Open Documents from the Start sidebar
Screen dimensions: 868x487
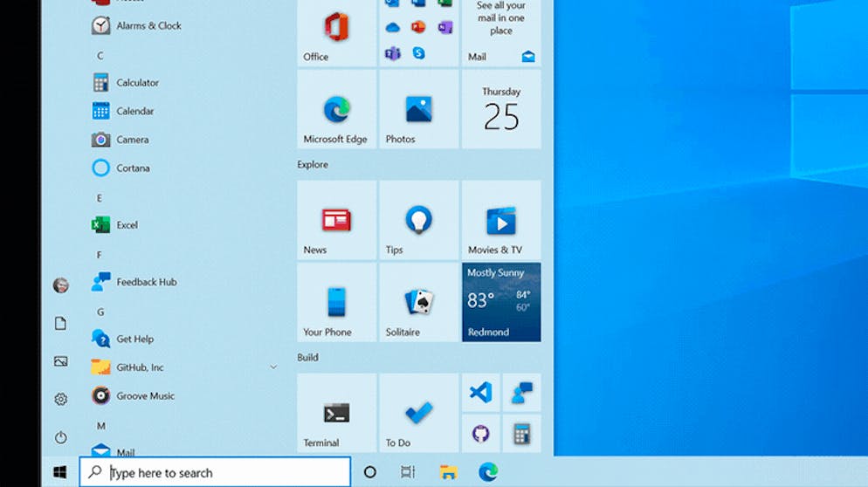click(x=61, y=323)
